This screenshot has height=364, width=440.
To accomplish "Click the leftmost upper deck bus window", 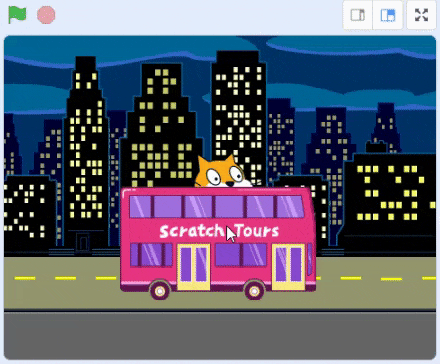I will pos(140,207).
